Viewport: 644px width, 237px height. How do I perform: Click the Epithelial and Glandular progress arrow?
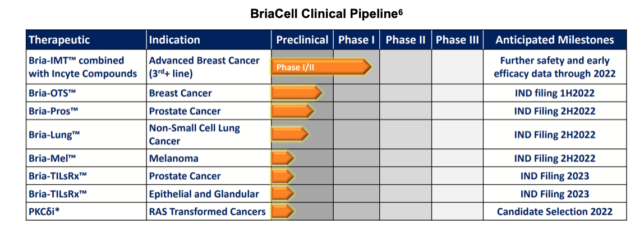point(283,194)
